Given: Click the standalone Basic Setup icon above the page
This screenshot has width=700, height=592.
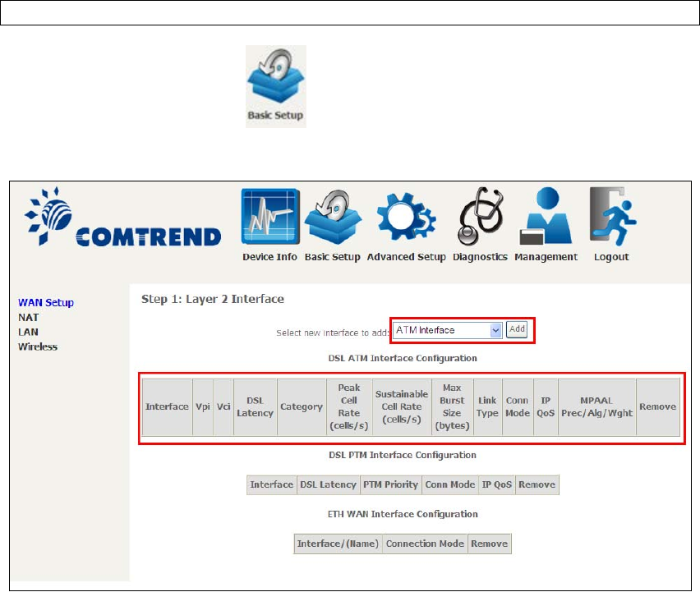Looking at the screenshot, I should tap(276, 86).
